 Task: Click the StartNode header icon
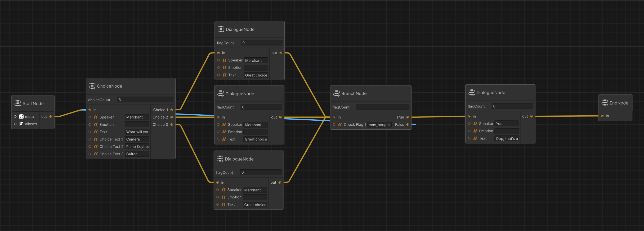click(x=18, y=103)
